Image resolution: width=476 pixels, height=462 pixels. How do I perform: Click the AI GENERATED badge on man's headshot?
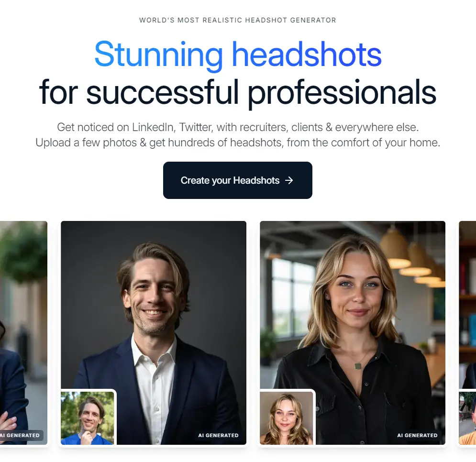(218, 435)
